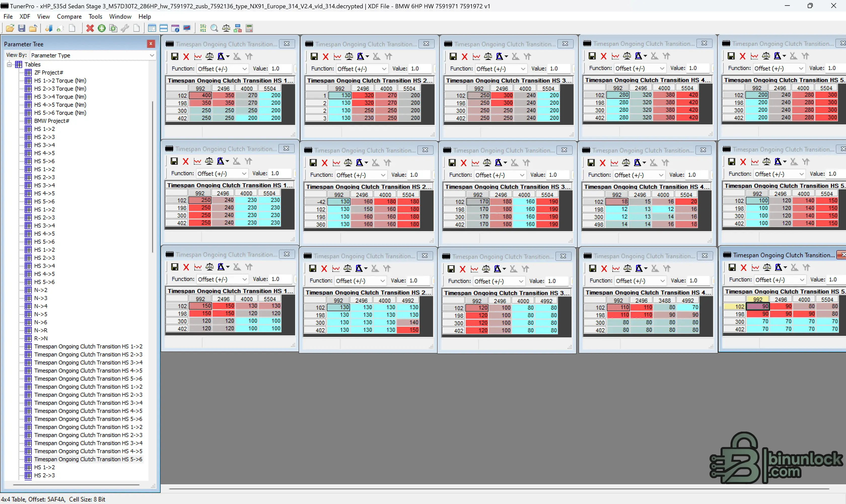The width and height of the screenshot is (846, 504).
Task: Click the Open Bin file toolbar icon
Action: point(10,28)
